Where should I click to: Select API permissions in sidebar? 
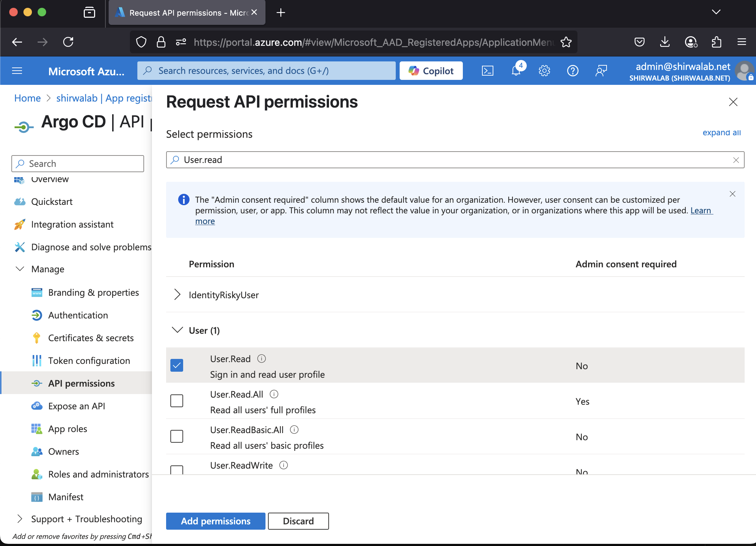81,383
